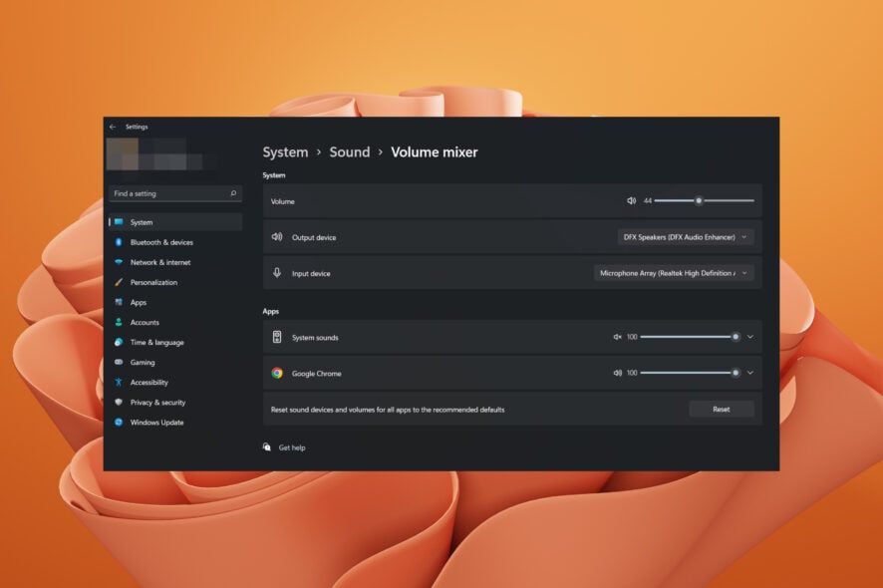Image resolution: width=883 pixels, height=588 pixels.
Task: Click the Find a setting search box
Action: (x=175, y=193)
